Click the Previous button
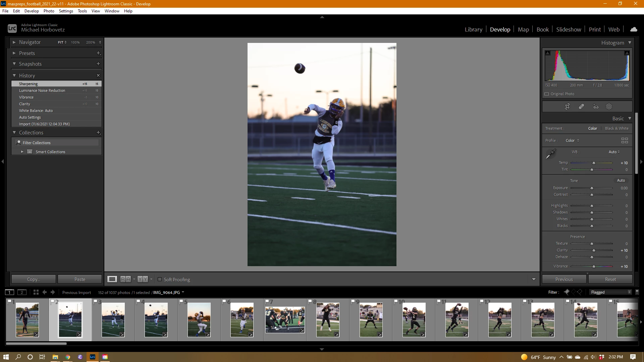The height and width of the screenshot is (362, 644). 564,279
